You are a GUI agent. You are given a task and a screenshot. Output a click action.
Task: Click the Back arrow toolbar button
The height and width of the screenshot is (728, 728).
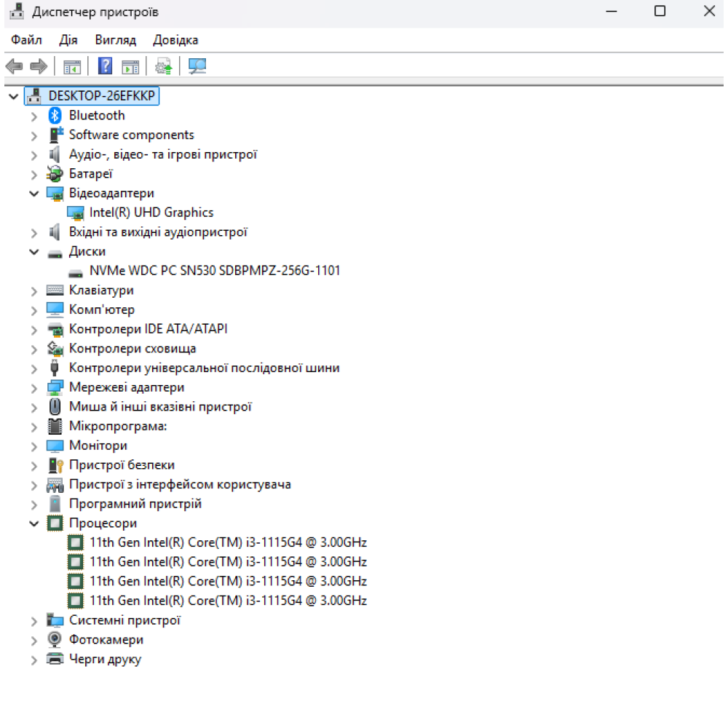tap(14, 67)
